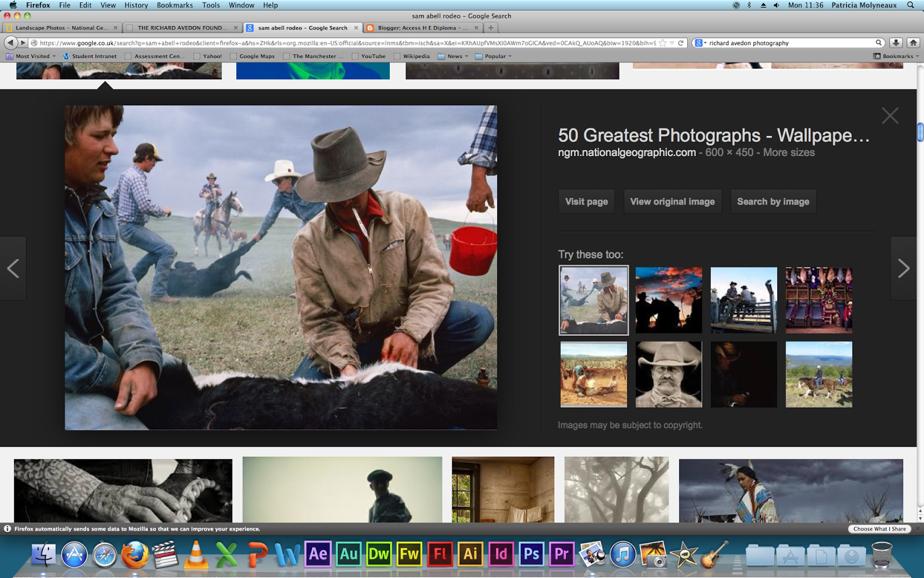Open the More sizes link

tap(789, 153)
